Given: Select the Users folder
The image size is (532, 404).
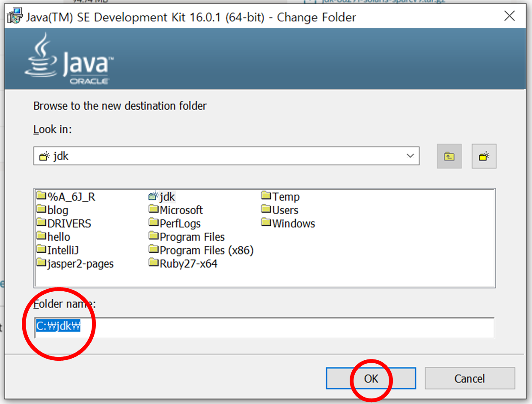Looking at the screenshot, I should (x=280, y=210).
